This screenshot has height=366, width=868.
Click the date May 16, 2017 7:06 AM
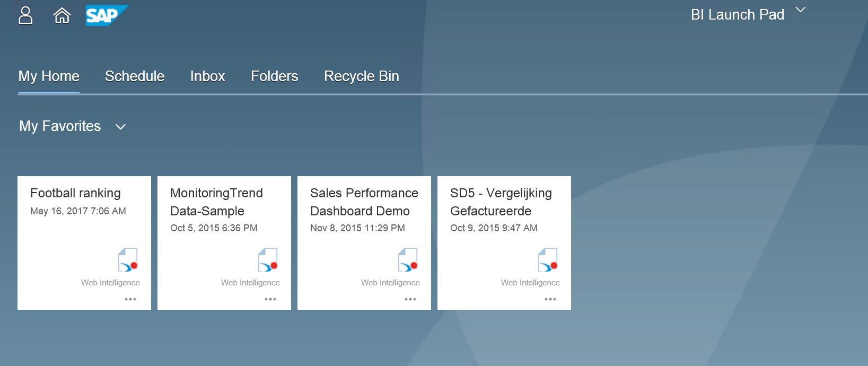pos(78,211)
